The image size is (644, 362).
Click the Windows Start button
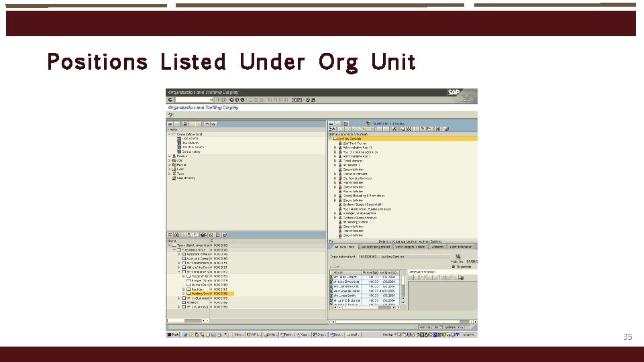point(173,335)
